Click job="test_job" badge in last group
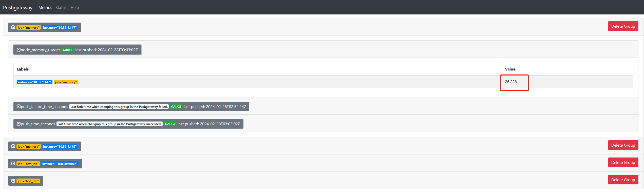The height and width of the screenshot is (192, 644). pos(28,181)
